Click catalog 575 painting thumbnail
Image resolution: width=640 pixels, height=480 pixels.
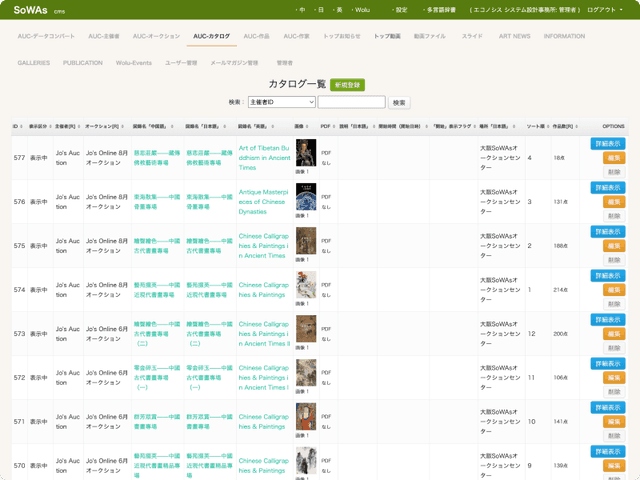coord(305,241)
